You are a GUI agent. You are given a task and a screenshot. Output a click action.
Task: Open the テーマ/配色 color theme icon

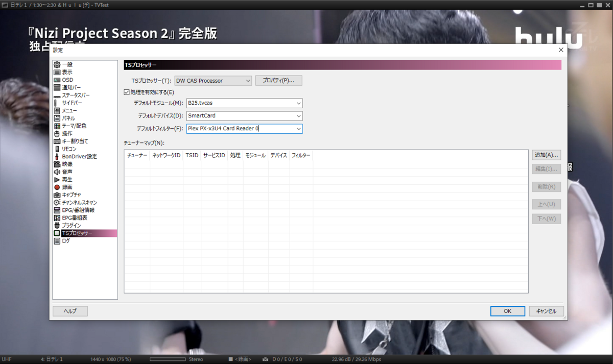click(57, 126)
